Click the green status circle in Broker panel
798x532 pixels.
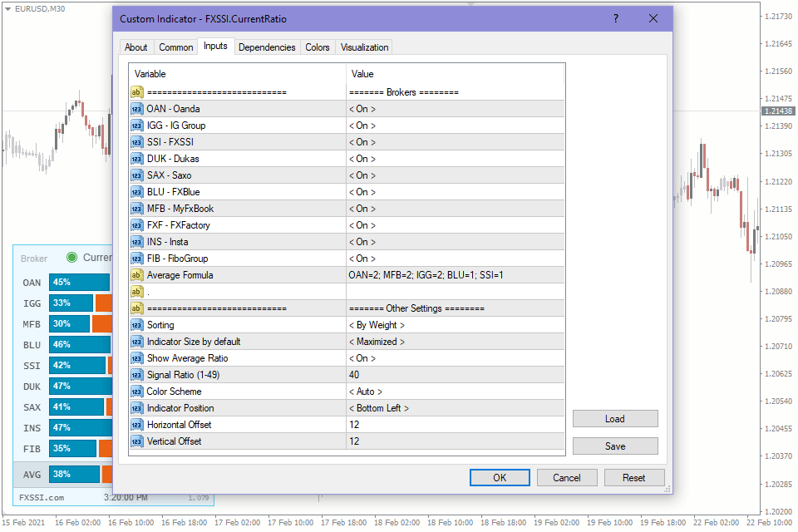[x=71, y=258]
